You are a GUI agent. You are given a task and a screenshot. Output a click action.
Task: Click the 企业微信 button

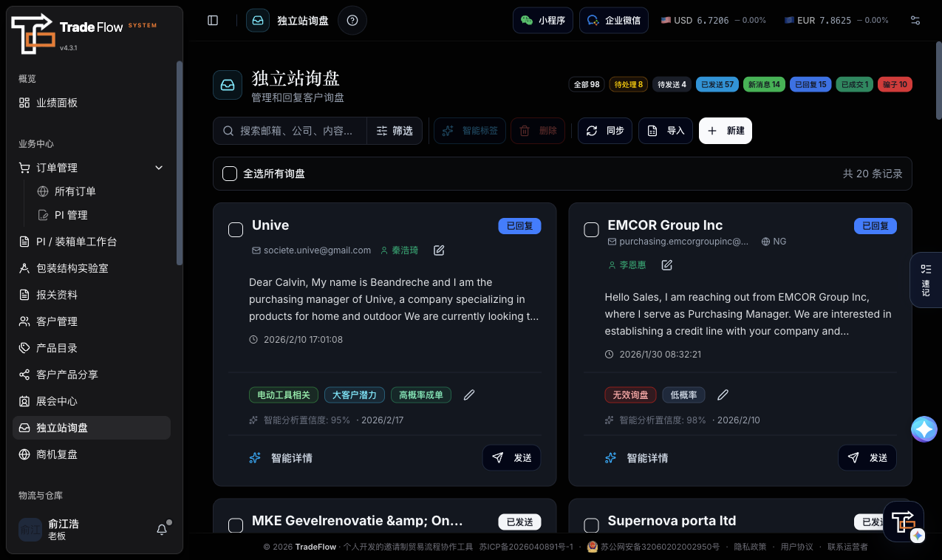coord(614,21)
